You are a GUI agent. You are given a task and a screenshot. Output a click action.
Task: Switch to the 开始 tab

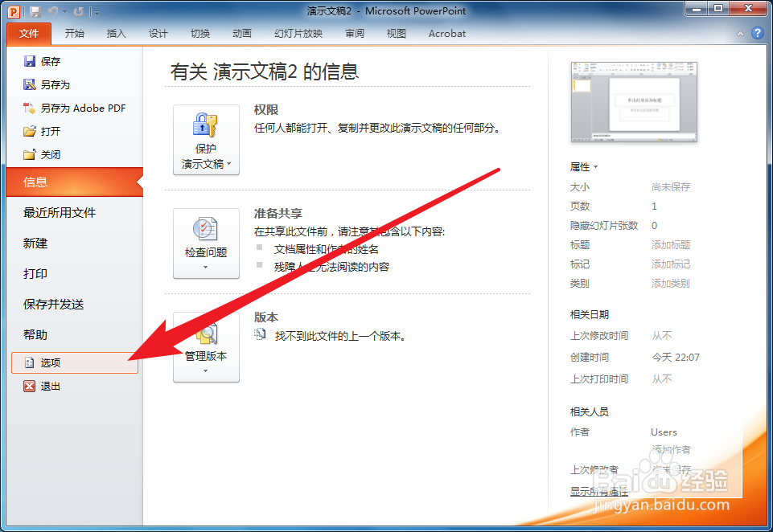click(75, 34)
